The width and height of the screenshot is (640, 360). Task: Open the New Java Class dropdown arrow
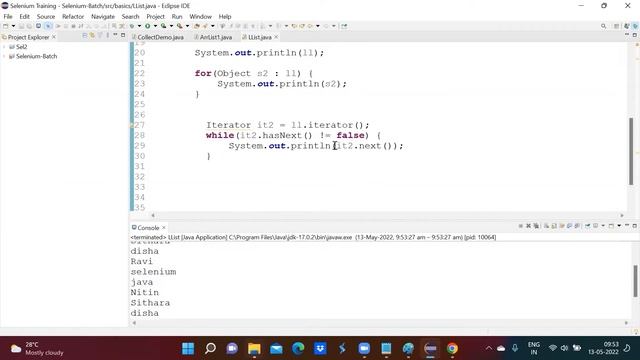[213, 26]
